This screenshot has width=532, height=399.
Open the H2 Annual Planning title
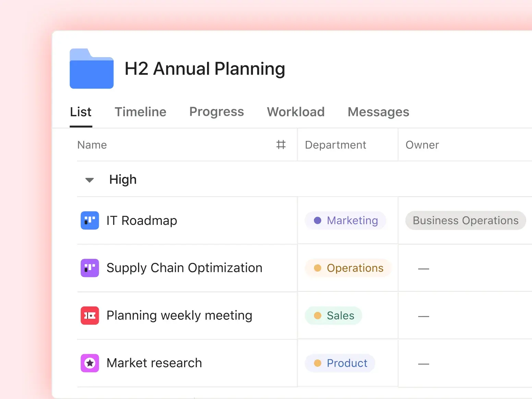205,69
